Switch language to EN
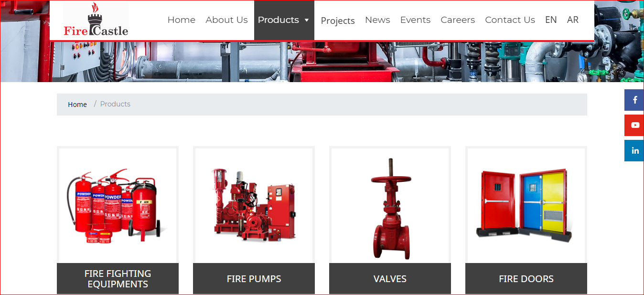Screen dimensions: 644x295 pos(551,20)
